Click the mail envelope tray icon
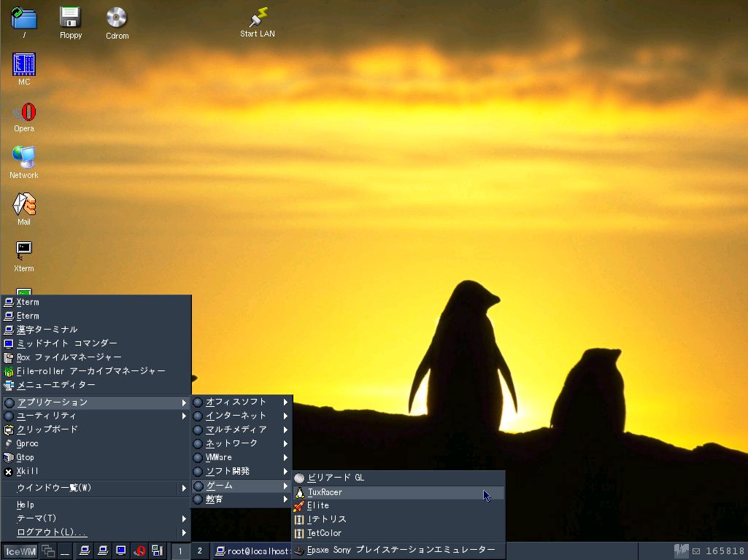The image size is (748, 560). pos(696,551)
